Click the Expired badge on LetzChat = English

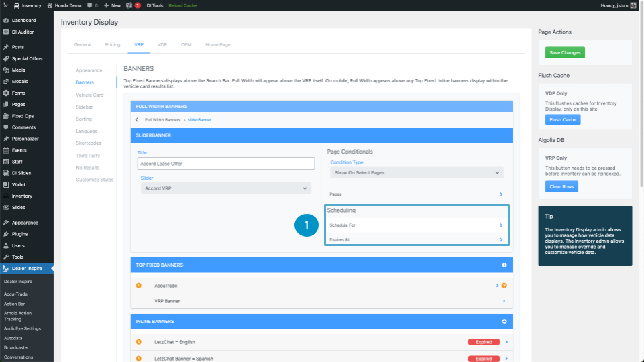pos(484,342)
